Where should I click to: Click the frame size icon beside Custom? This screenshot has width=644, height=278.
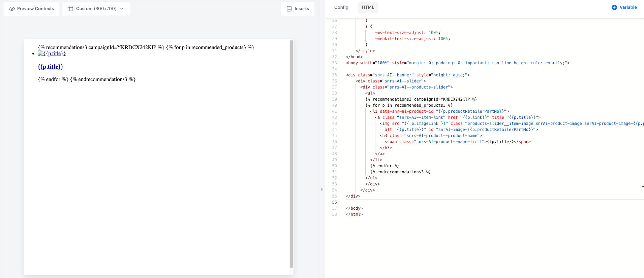(71, 9)
